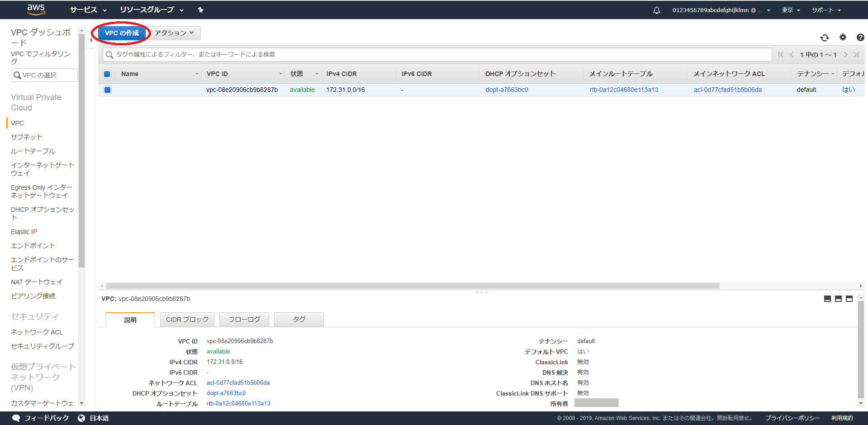Select the checkbox for vpc-08e20906cb9b8287b row
Image resolution: width=868 pixels, height=425 pixels.
tap(107, 90)
